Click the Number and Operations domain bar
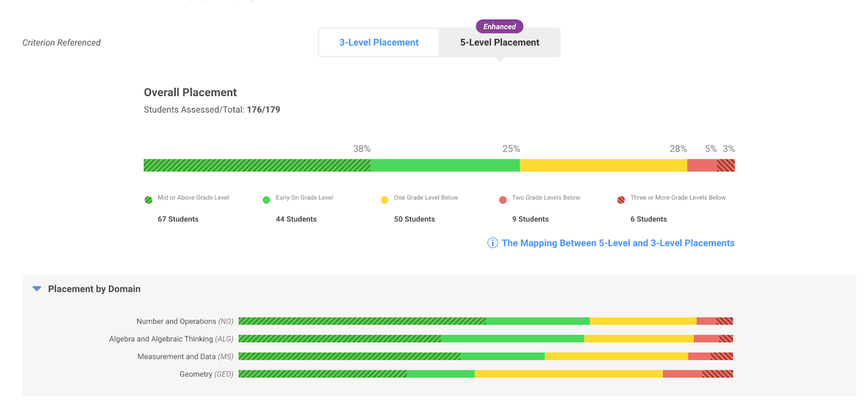The image size is (868, 403). pyautogui.click(x=486, y=321)
